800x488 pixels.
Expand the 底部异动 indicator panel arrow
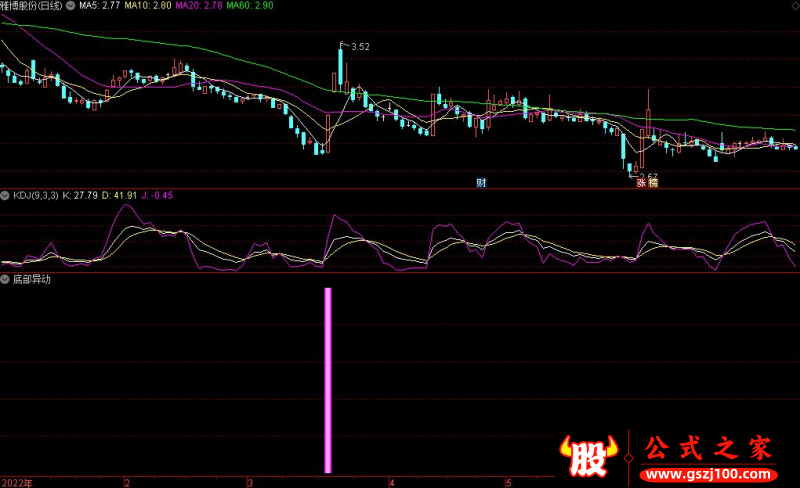pos(5,279)
